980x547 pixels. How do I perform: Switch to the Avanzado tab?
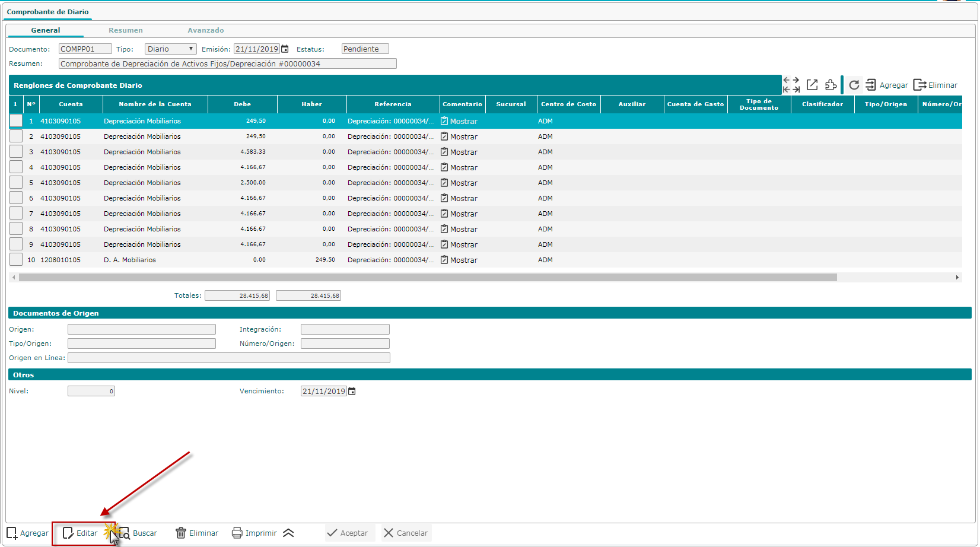(x=205, y=30)
